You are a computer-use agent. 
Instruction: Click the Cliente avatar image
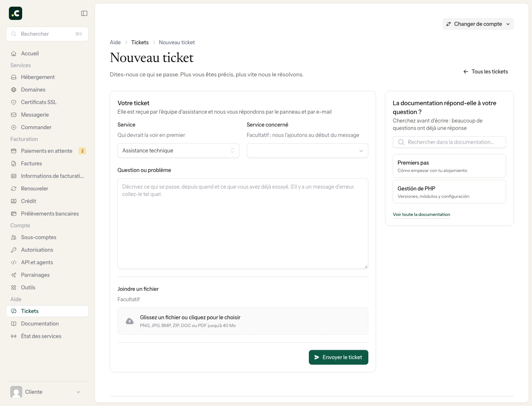[16, 392]
